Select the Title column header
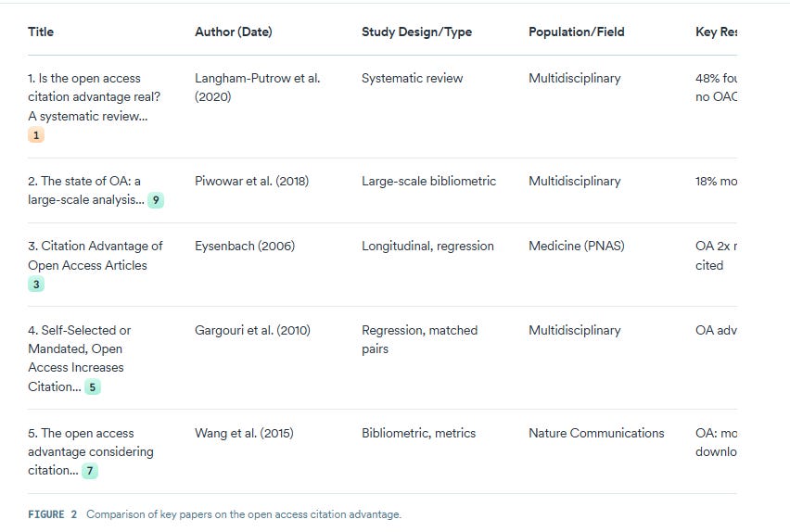This screenshot has width=790, height=532. pyautogui.click(x=41, y=32)
